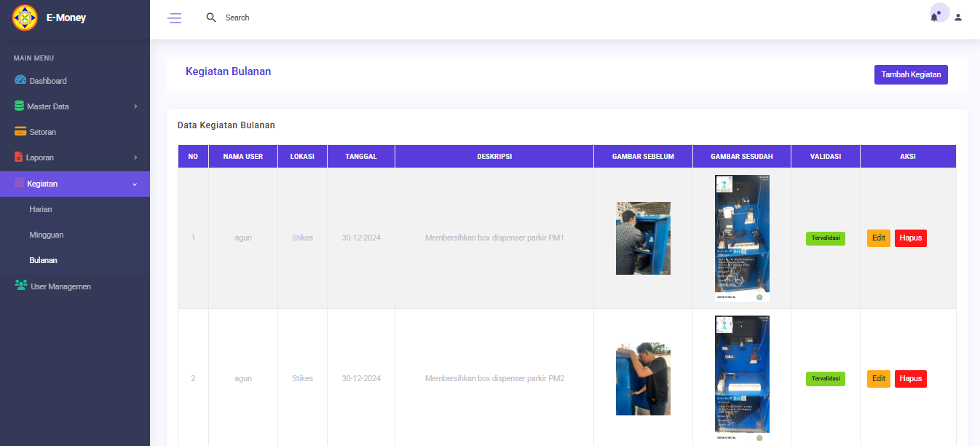Click Edit for the PM1 row

pos(878,238)
